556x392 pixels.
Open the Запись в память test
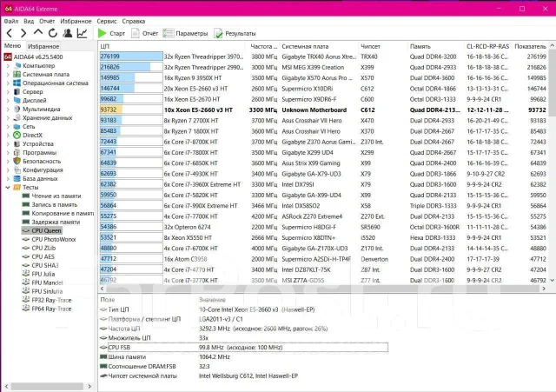pyautogui.click(x=50, y=204)
